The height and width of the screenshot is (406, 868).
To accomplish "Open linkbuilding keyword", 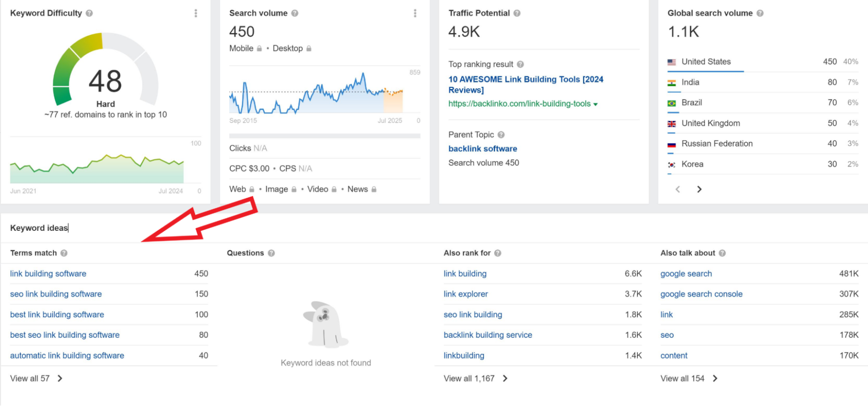I will point(464,355).
